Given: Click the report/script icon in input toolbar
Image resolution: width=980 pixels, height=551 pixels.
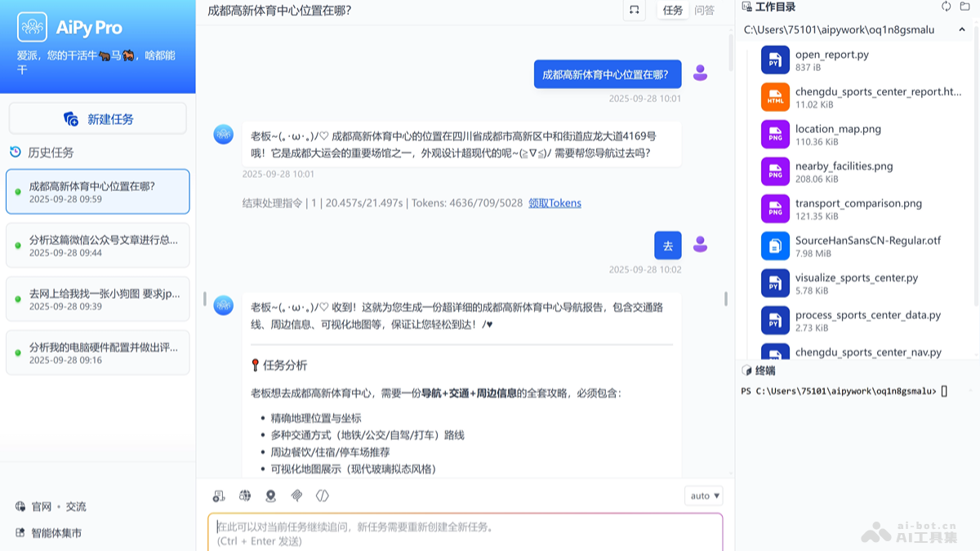Looking at the screenshot, I should click(218, 495).
